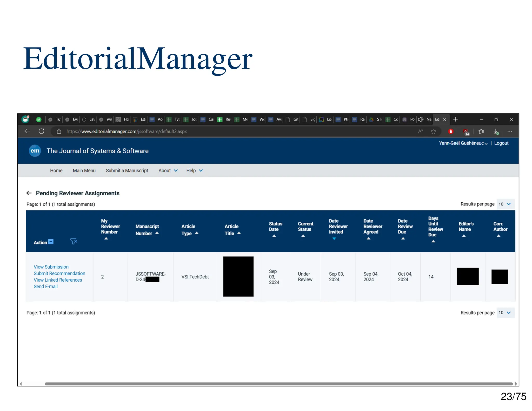Click the green M workspace icon
The height and width of the screenshot is (411, 532).
click(x=39, y=120)
